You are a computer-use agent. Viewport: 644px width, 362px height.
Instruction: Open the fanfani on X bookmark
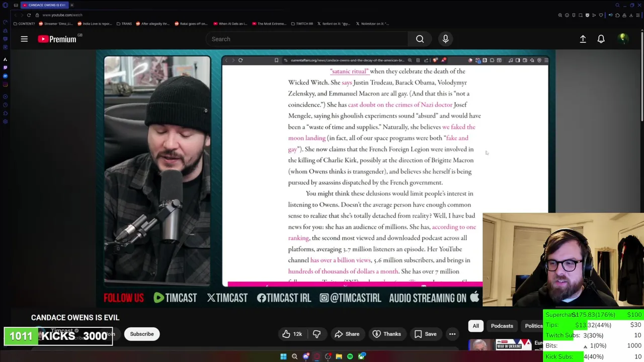(334, 24)
